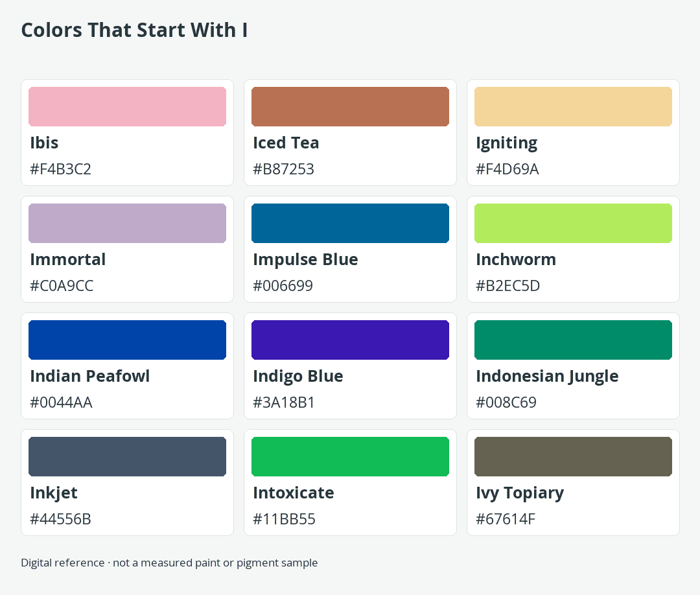Pick the Igniting pale yellow swatch

pyautogui.click(x=573, y=107)
